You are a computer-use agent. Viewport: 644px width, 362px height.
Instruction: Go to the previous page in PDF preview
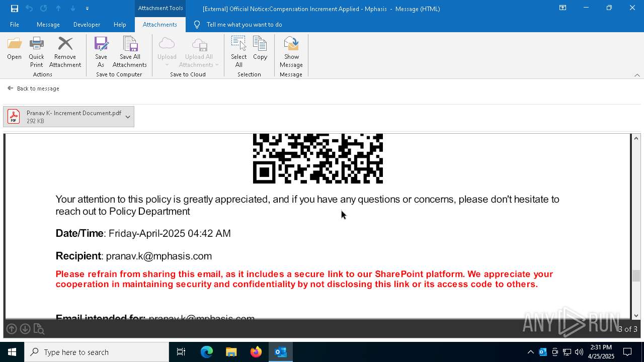[x=12, y=329]
